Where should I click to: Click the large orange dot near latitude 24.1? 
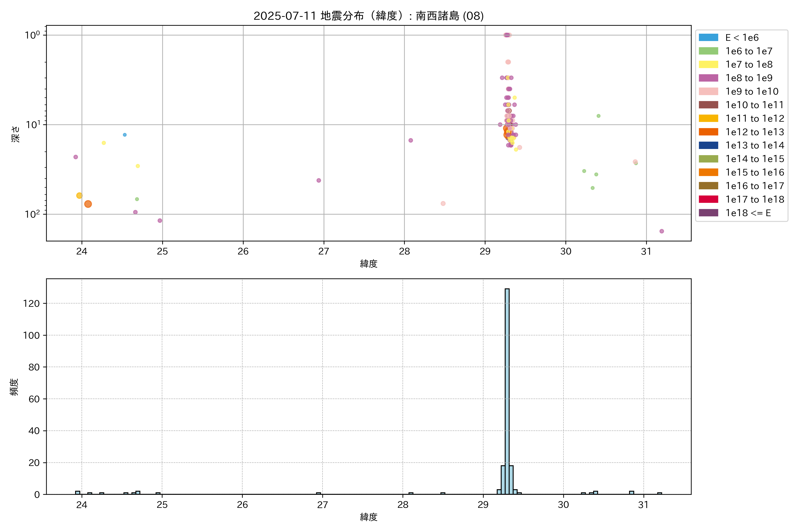pos(88,204)
